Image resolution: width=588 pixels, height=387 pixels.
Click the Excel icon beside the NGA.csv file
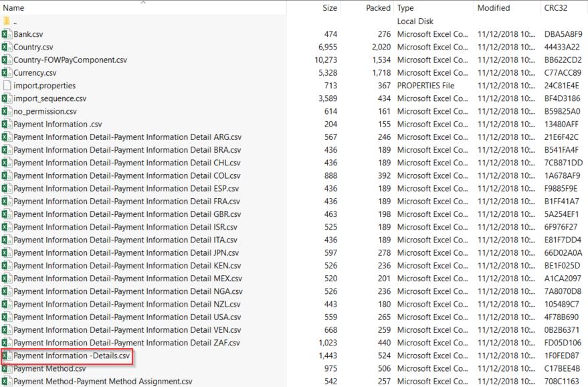pyautogui.click(x=7, y=291)
